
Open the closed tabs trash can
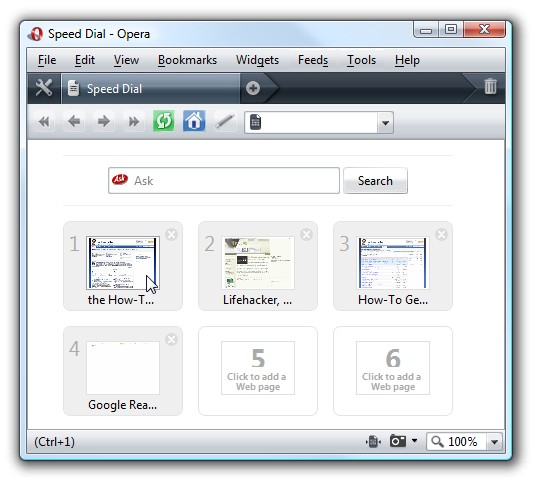pos(490,86)
